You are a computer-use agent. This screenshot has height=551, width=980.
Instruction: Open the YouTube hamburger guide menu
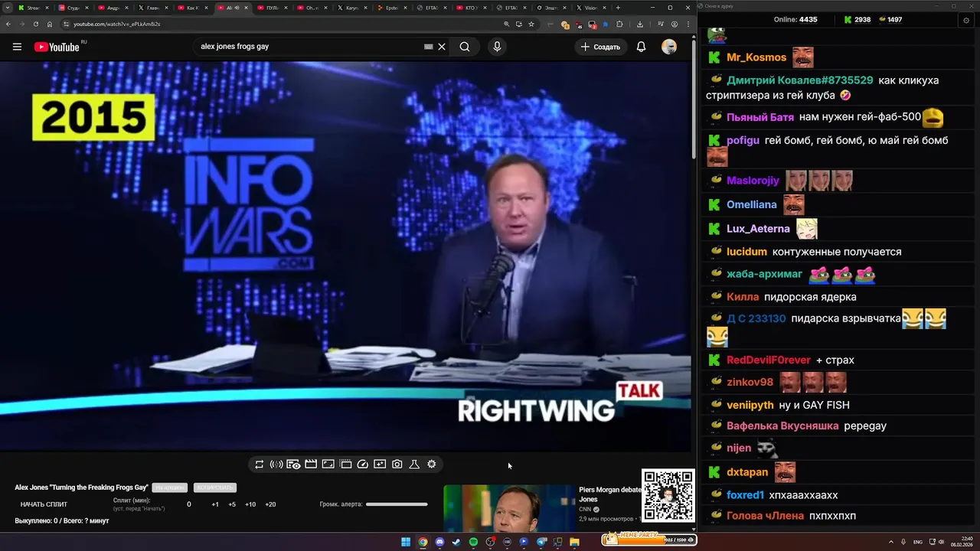pos(17,47)
